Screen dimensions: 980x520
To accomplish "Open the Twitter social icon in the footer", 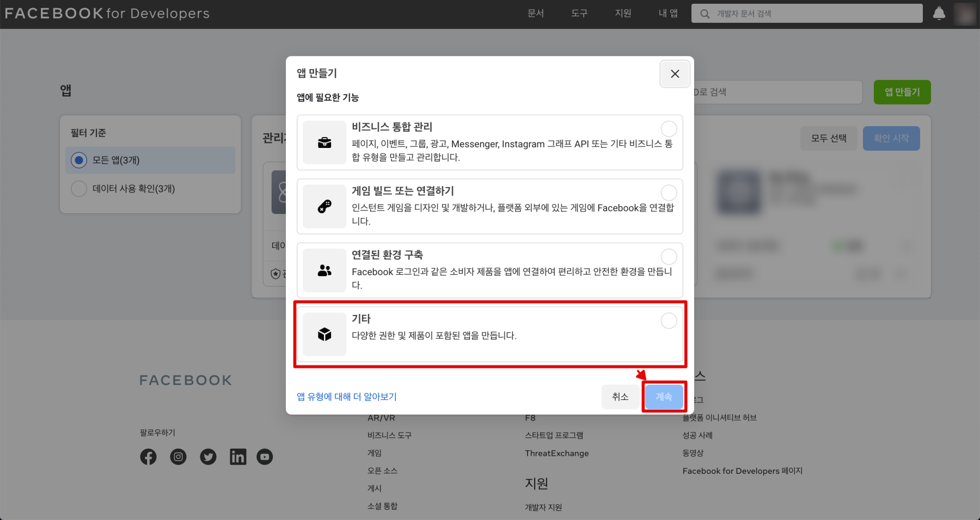I will [x=208, y=457].
